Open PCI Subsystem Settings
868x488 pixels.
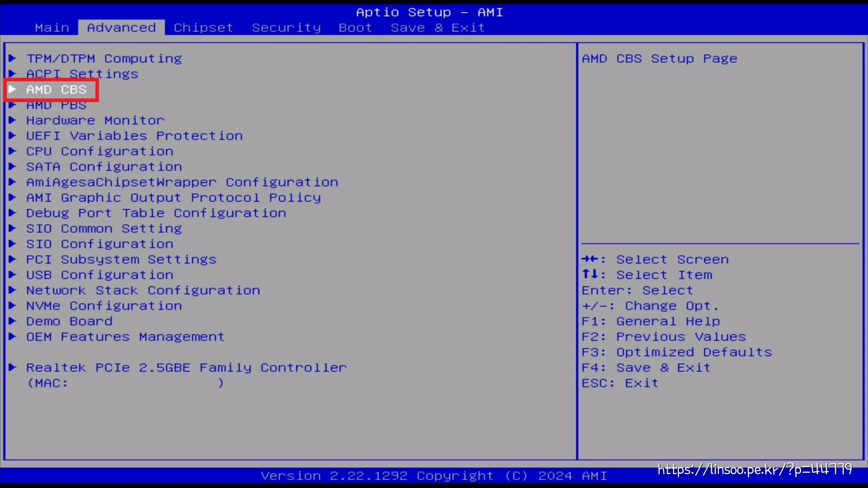tap(122, 259)
